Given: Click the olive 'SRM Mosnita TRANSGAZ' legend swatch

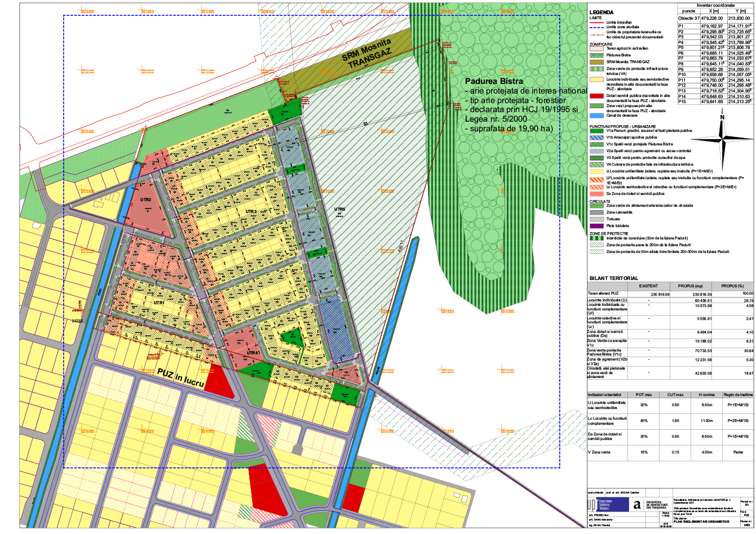Looking at the screenshot, I should (597, 61).
